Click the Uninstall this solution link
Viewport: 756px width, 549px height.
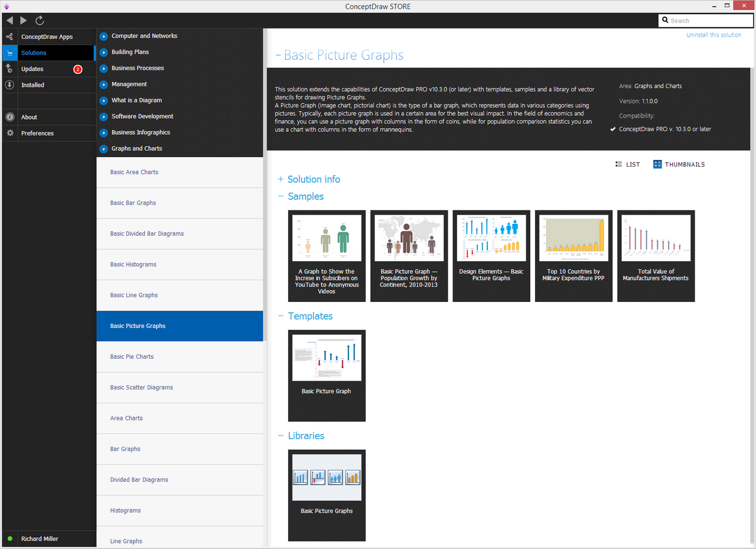[713, 35]
